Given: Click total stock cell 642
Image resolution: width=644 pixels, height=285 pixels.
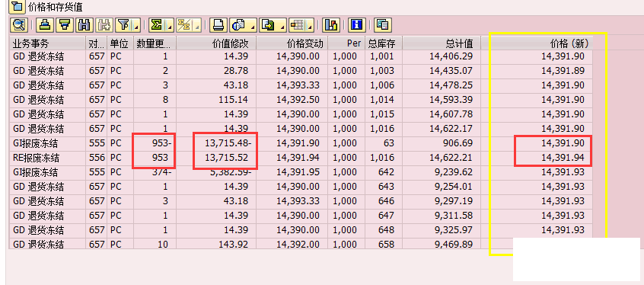Looking at the screenshot, I should click(x=383, y=172).
